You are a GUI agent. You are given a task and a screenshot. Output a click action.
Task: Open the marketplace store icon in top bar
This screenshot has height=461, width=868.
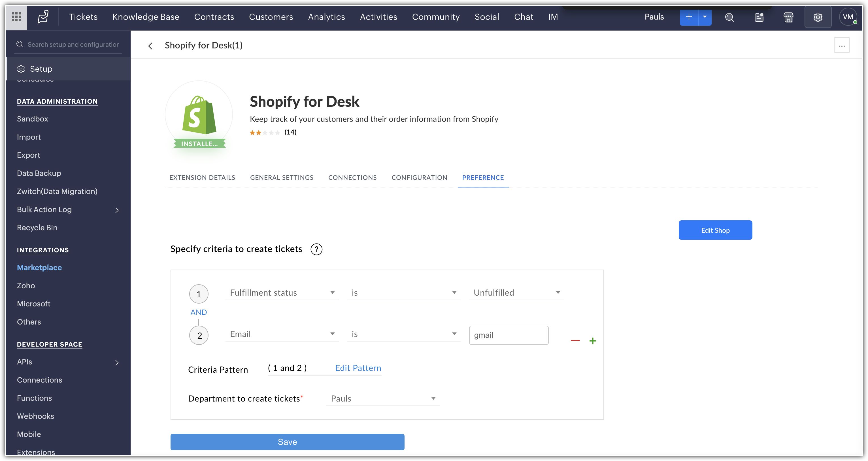tap(788, 17)
